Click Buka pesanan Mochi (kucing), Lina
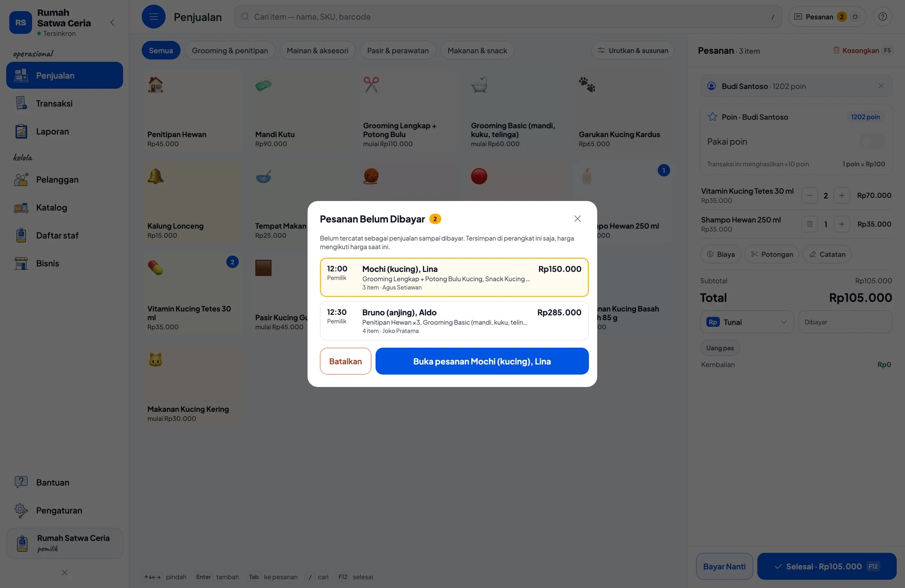This screenshot has height=588, width=905. click(482, 361)
